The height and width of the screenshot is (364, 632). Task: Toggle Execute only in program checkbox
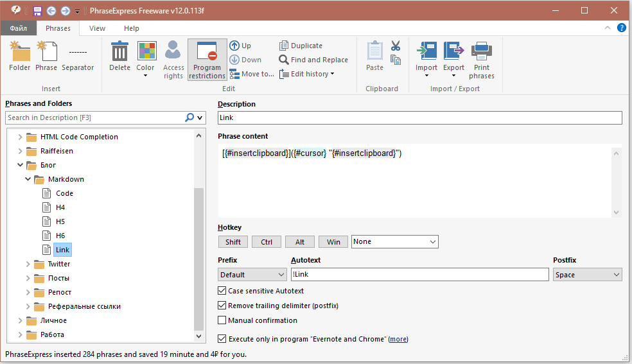click(x=222, y=338)
